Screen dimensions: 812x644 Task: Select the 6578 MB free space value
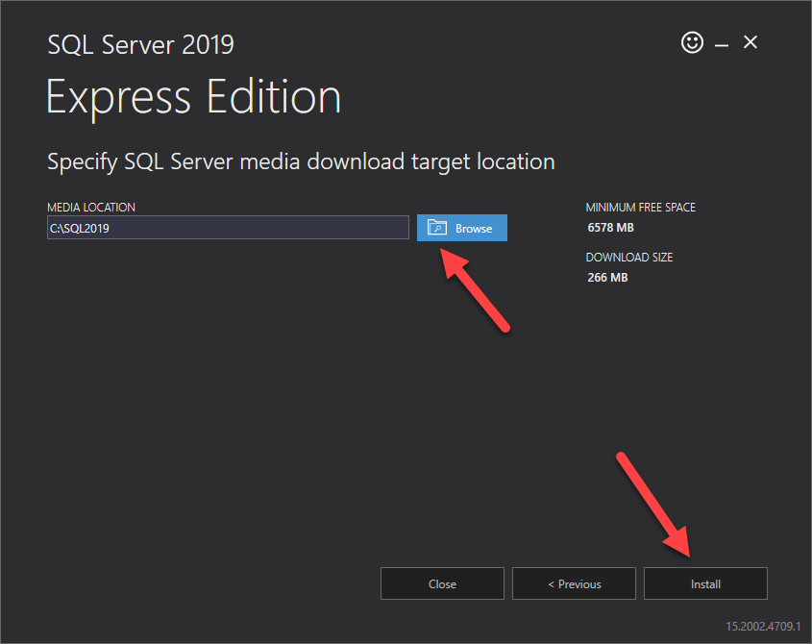pos(610,228)
